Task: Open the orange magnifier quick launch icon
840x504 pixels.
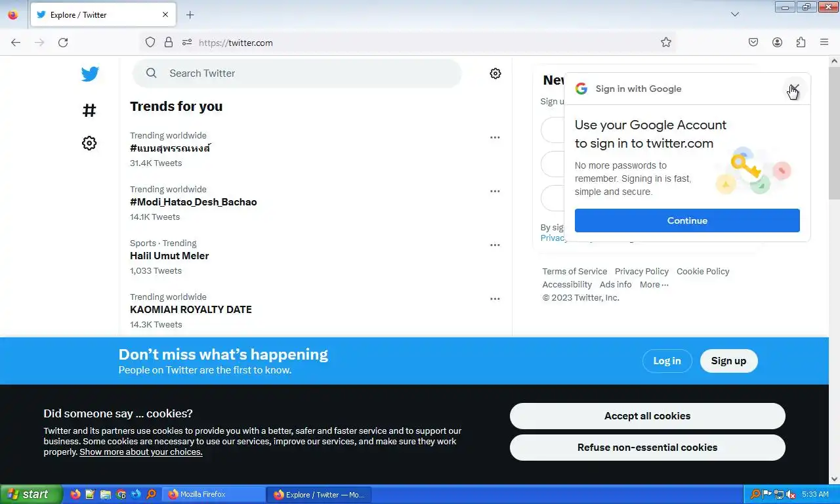Action: click(151, 494)
